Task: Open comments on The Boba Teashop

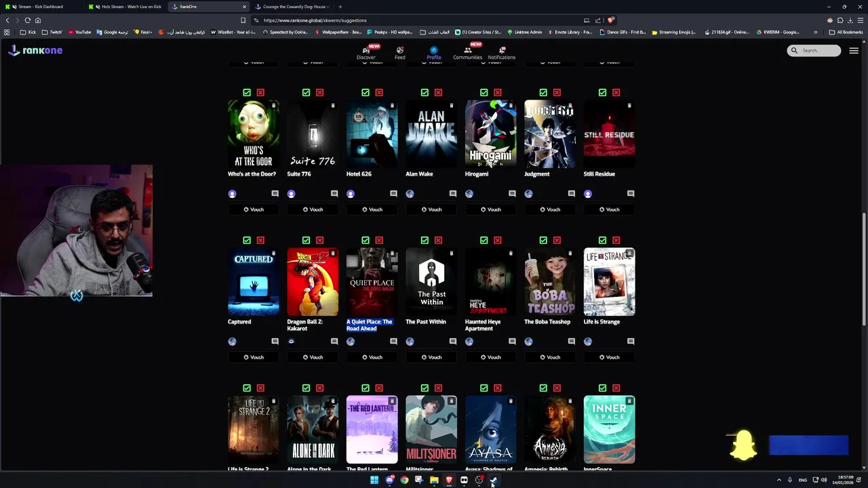Action: [x=571, y=342]
